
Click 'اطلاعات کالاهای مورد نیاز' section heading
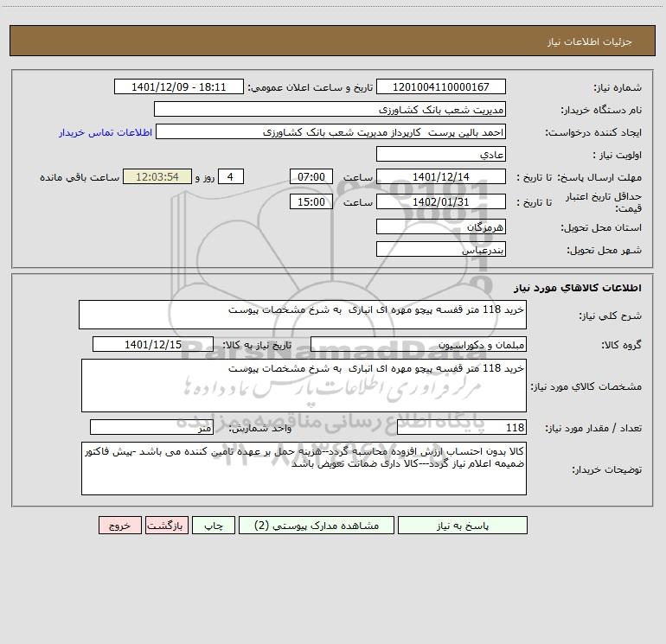pos(577,288)
